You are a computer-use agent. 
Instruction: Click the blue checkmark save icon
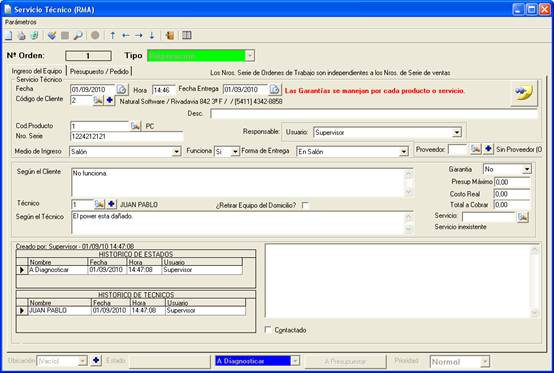click(x=52, y=35)
